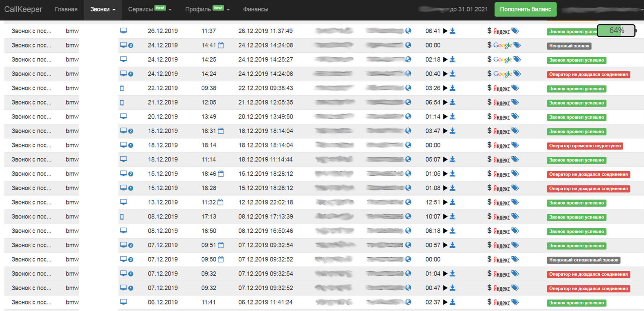Click globe icon in 26.12.2019 11:37:49 row
Screen dimensions: 644x311
click(x=408, y=31)
